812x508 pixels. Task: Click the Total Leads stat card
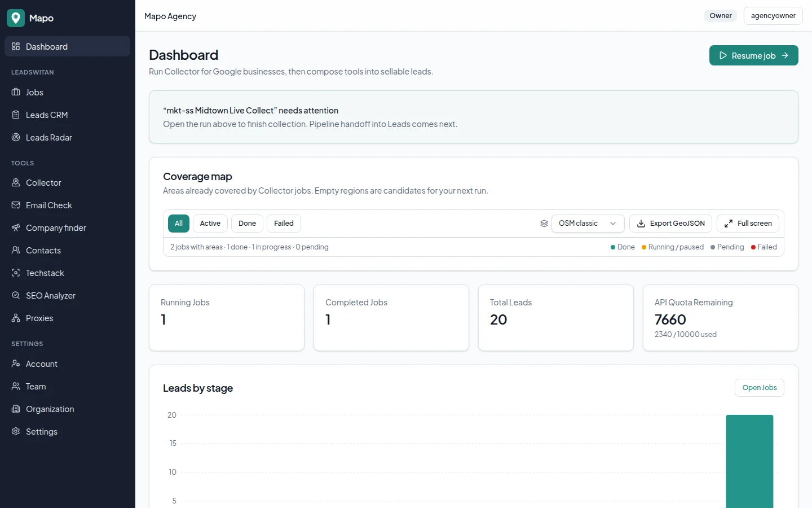tap(556, 318)
